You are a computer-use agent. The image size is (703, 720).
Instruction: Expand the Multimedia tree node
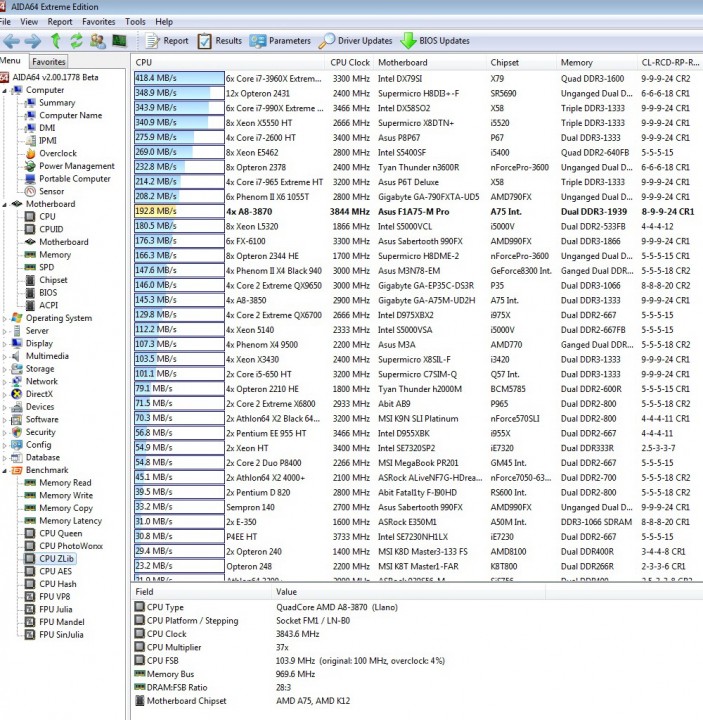coord(5,356)
